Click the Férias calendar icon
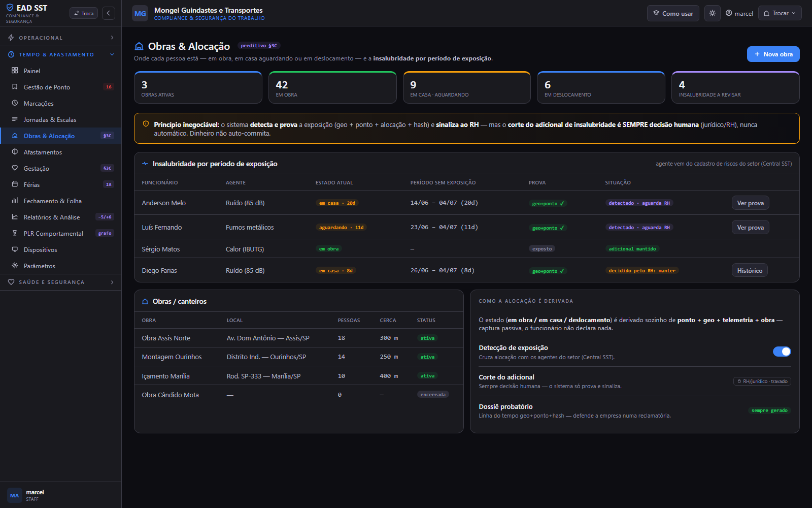 [x=15, y=184]
